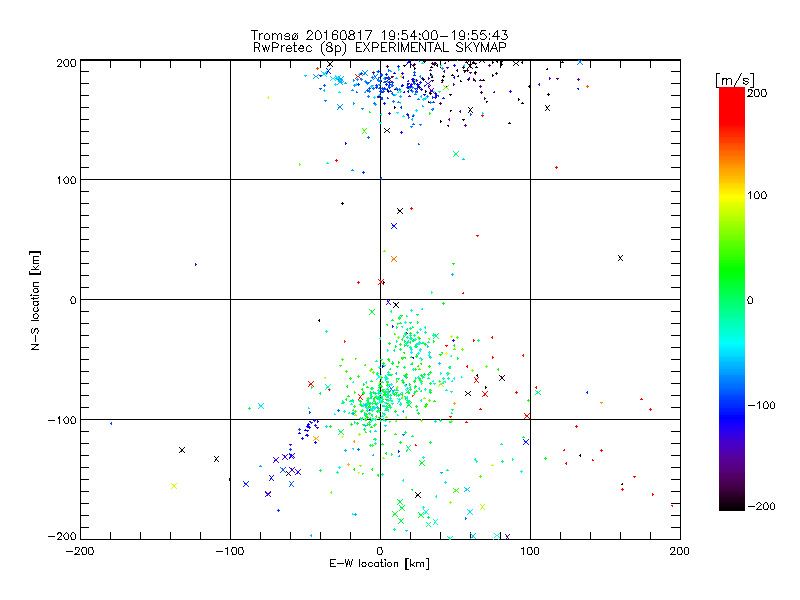The image size is (800, 600).
Task: Click the colorbar label '-200'
Action: point(761,506)
